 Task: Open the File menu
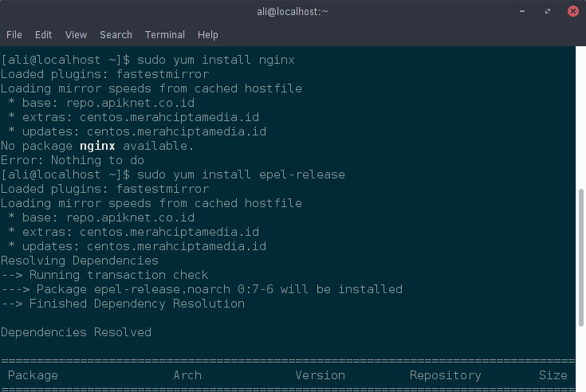14,35
